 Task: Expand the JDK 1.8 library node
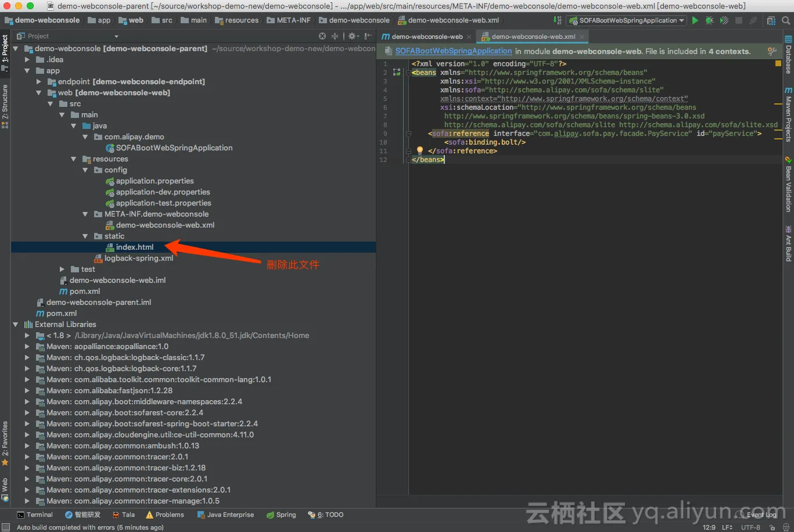(x=27, y=335)
